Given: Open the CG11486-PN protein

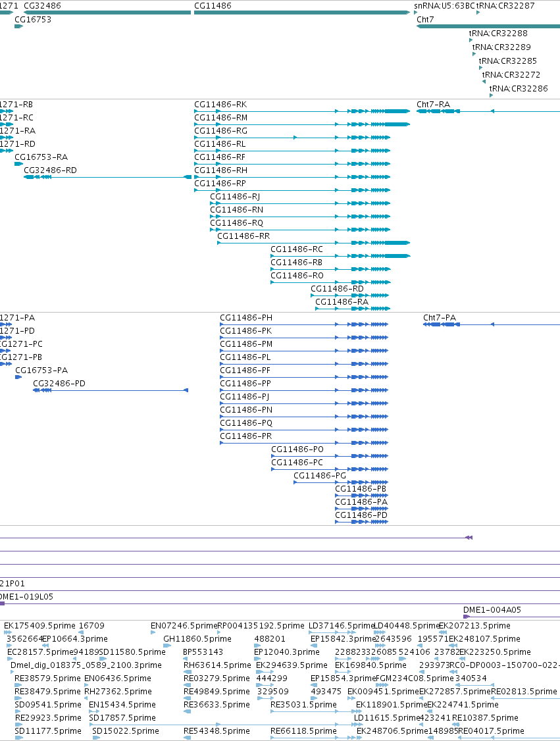Looking at the screenshot, I should 304,417.
